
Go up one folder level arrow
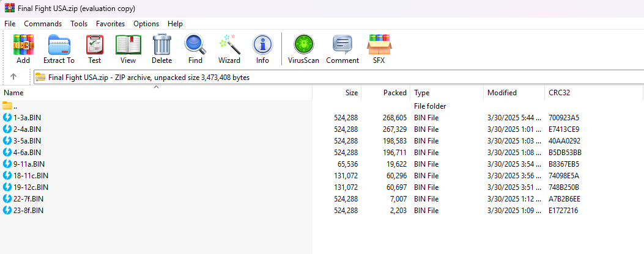click(x=13, y=77)
